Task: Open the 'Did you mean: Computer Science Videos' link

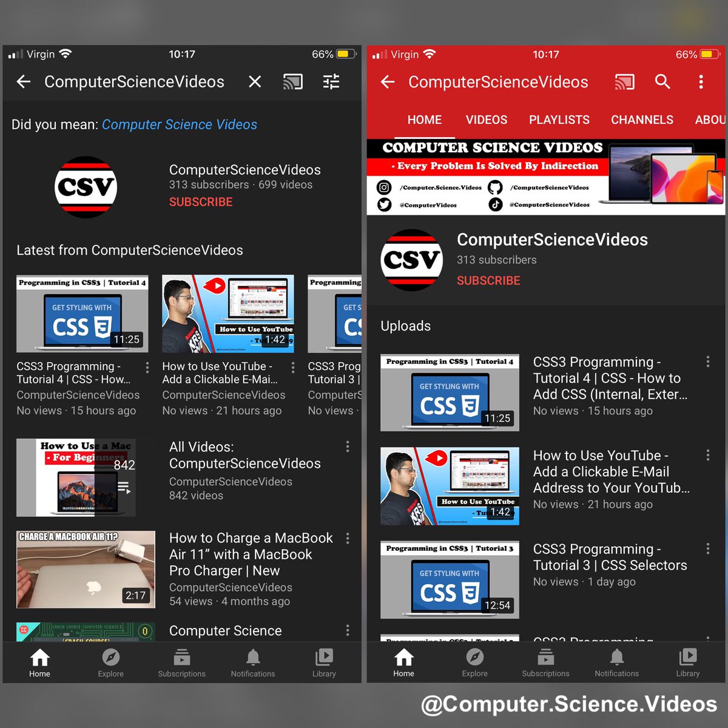Action: 180,124
